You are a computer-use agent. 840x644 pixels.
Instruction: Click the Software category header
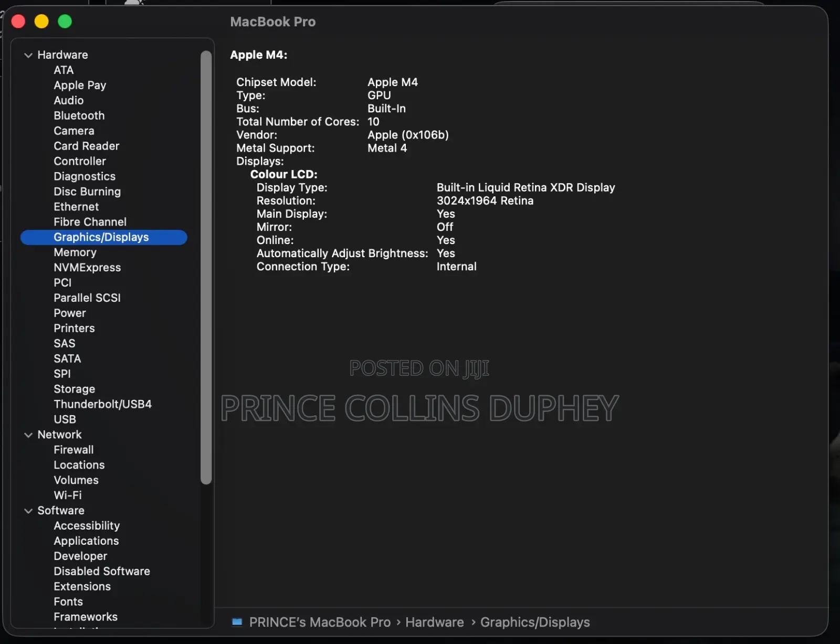(61, 511)
